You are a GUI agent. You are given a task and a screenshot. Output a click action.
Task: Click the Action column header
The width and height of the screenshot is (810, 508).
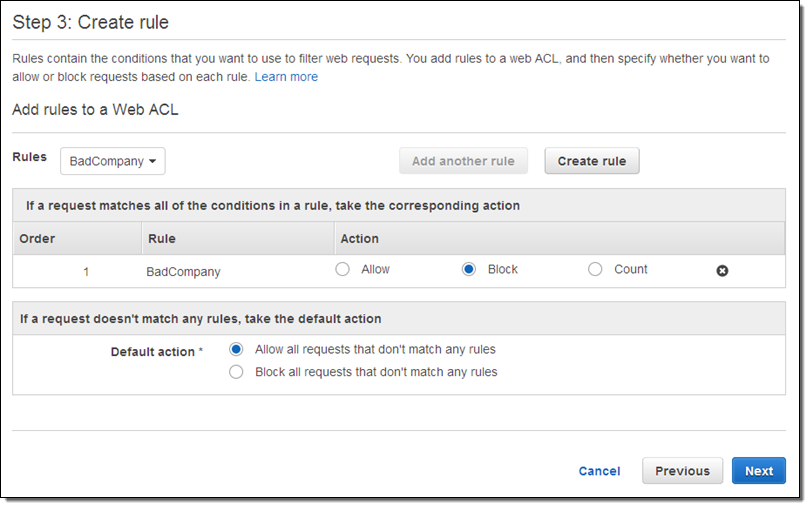point(359,239)
